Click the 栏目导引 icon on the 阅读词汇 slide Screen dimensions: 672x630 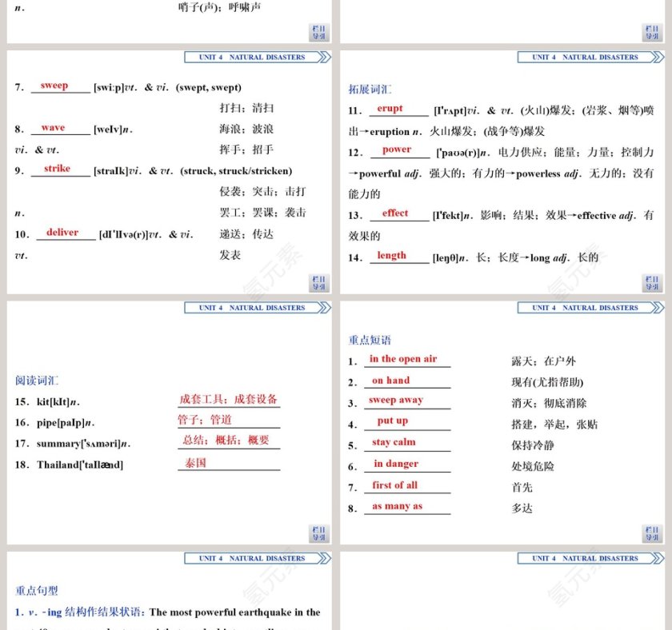(318, 532)
